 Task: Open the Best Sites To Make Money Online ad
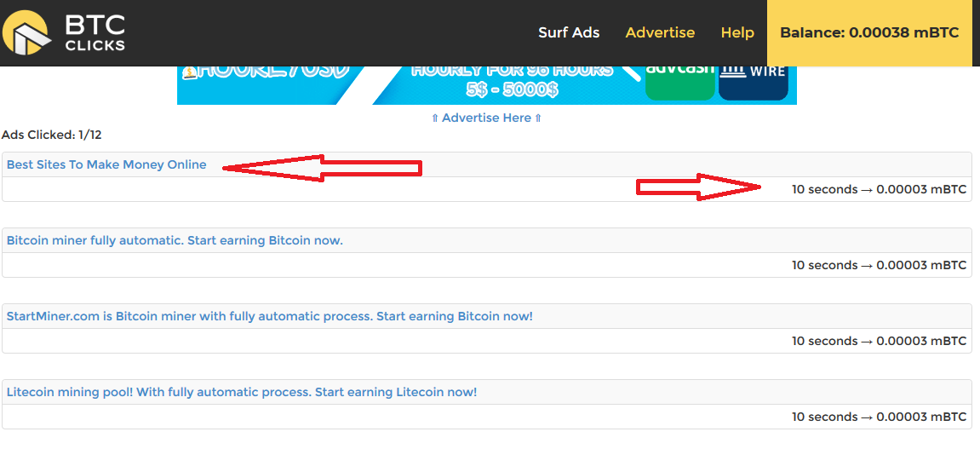(x=106, y=164)
